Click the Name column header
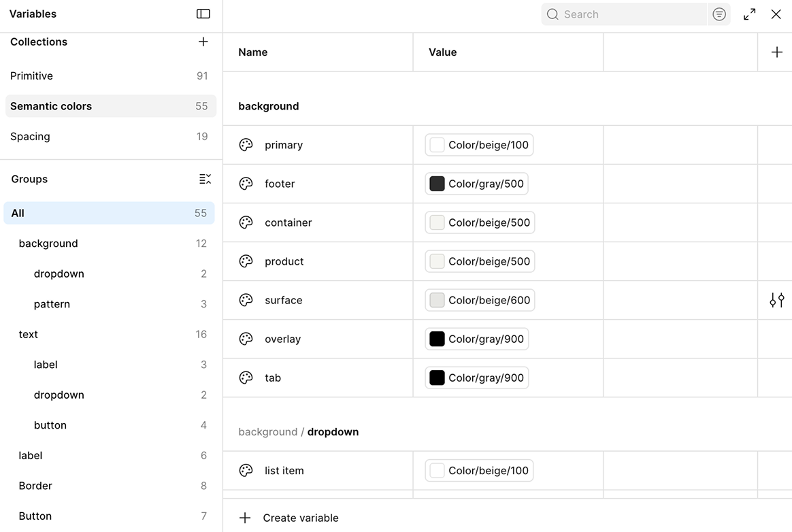Image resolution: width=792 pixels, height=532 pixels. click(x=253, y=52)
